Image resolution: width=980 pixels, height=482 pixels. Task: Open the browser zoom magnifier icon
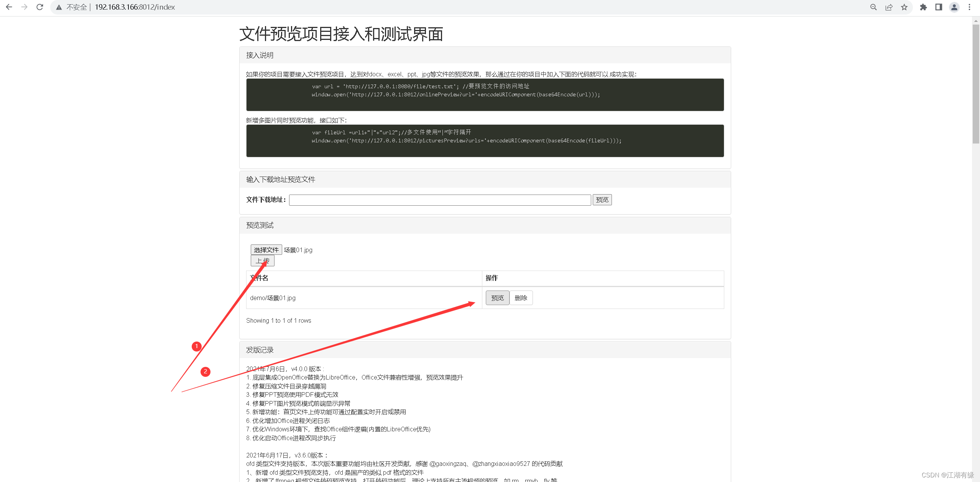(873, 7)
